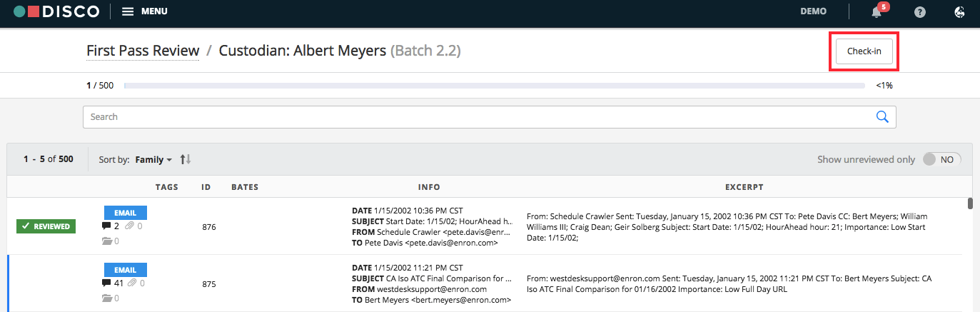Toggle Show unreviewed only switch
The image size is (980, 312).
[941, 159]
